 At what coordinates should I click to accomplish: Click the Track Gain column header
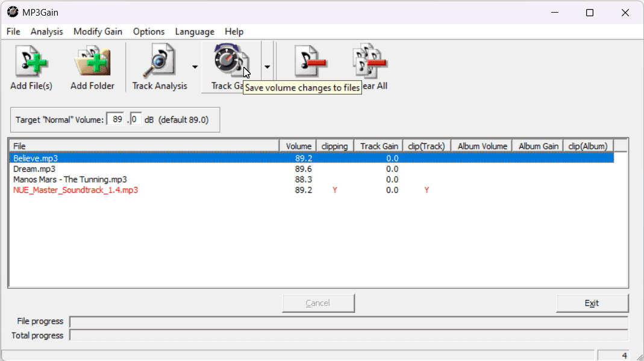click(378, 146)
